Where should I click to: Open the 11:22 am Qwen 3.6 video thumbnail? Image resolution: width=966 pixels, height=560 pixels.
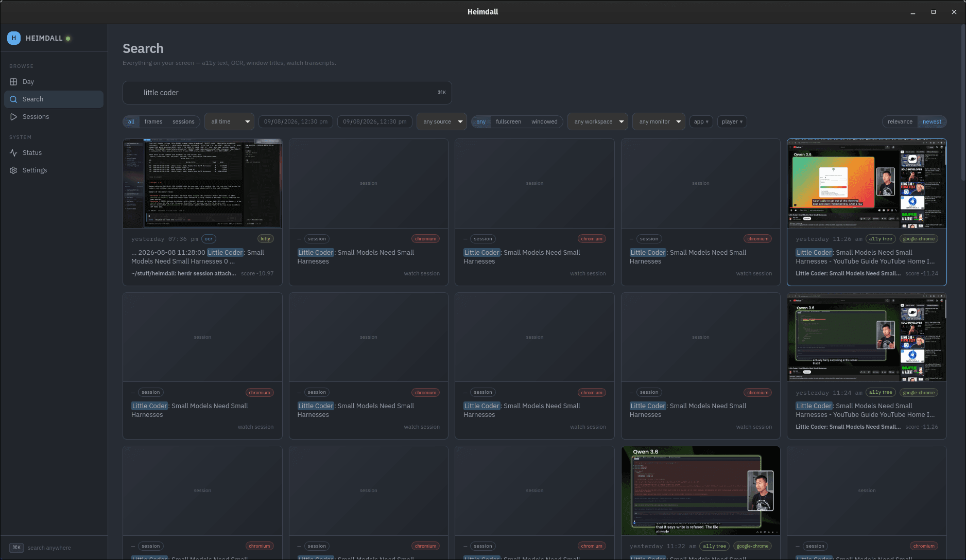701,491
